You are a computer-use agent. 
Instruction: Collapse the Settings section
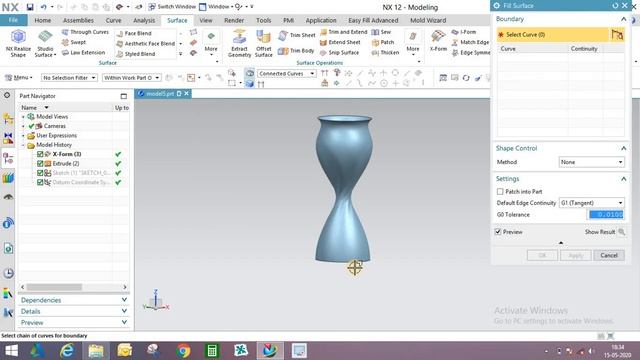623,179
